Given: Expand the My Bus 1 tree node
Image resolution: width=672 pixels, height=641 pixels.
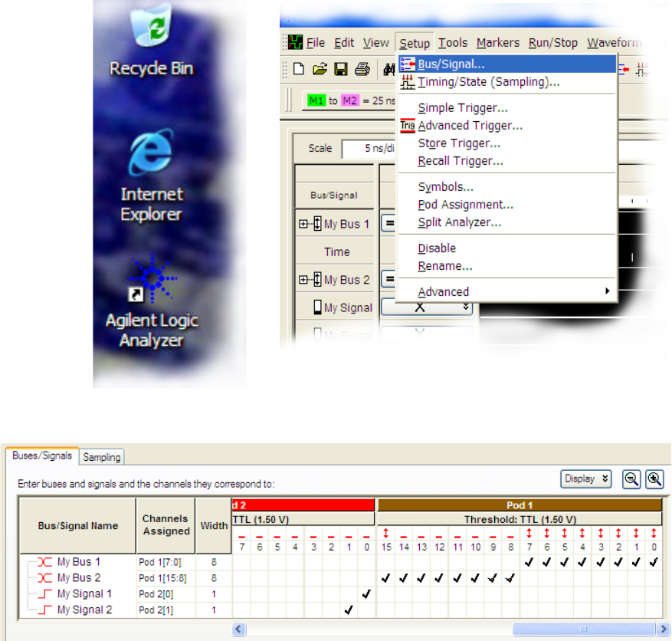Looking at the screenshot, I should click(x=303, y=225).
